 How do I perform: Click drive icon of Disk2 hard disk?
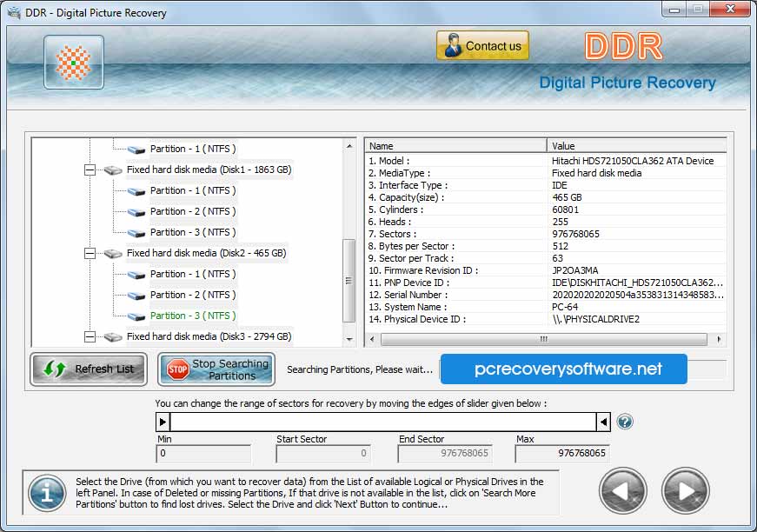point(113,254)
